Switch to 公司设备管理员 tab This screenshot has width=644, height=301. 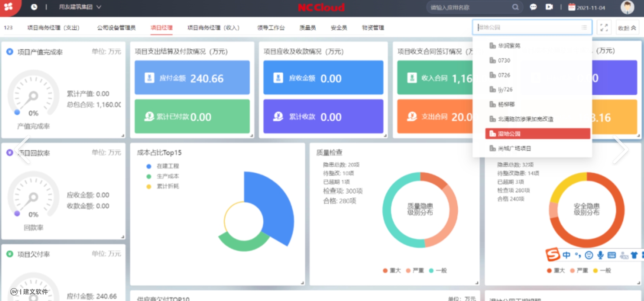tap(116, 28)
